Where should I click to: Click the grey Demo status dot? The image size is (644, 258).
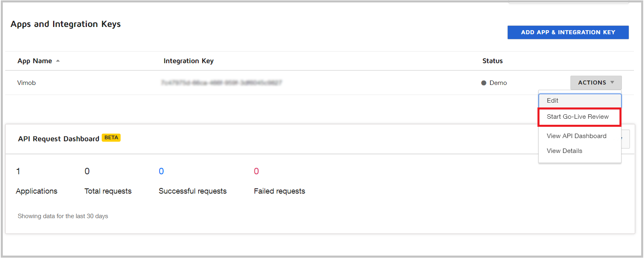(484, 83)
